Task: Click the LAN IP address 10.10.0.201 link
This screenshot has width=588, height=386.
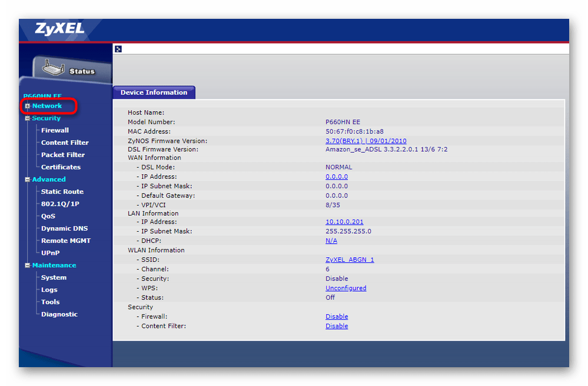Action: click(x=344, y=222)
